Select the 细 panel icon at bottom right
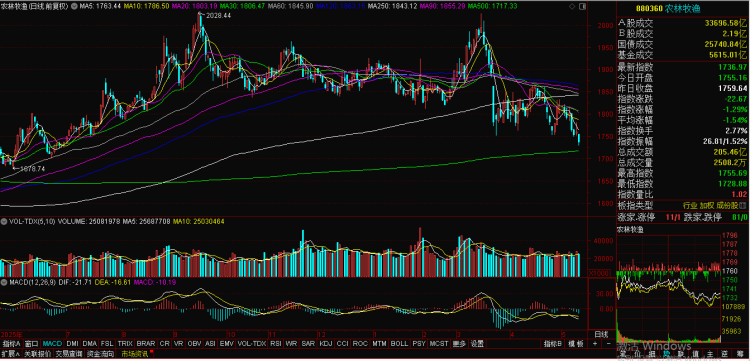This screenshot has width=750, height=361. coord(651,354)
